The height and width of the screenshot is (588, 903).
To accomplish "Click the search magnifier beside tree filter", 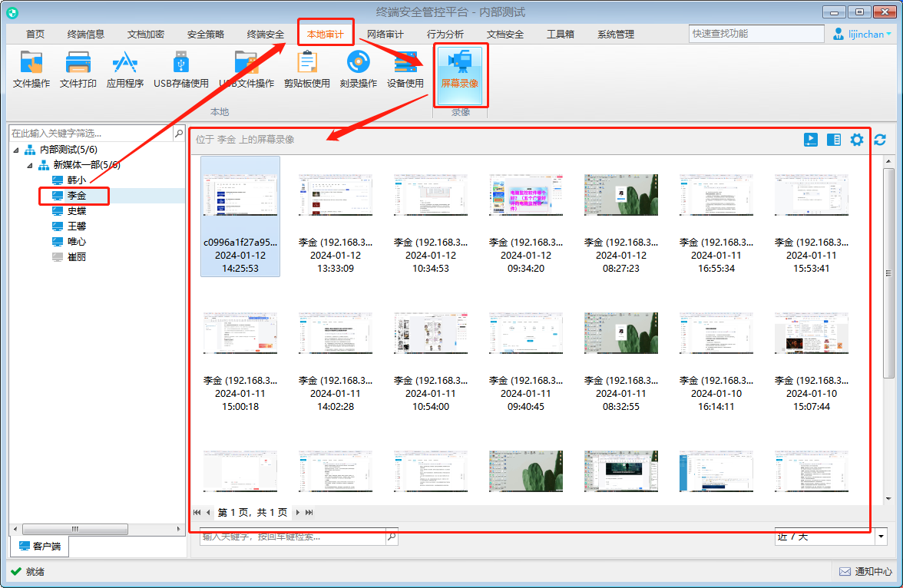I will coord(178,133).
